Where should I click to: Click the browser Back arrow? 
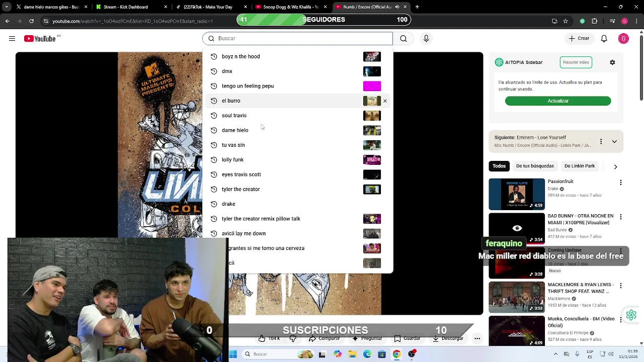pos(7,21)
